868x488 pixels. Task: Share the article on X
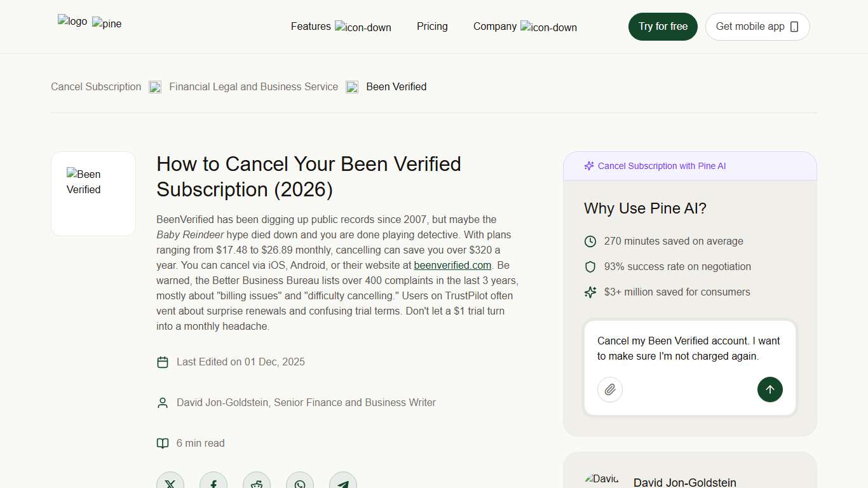pyautogui.click(x=170, y=483)
